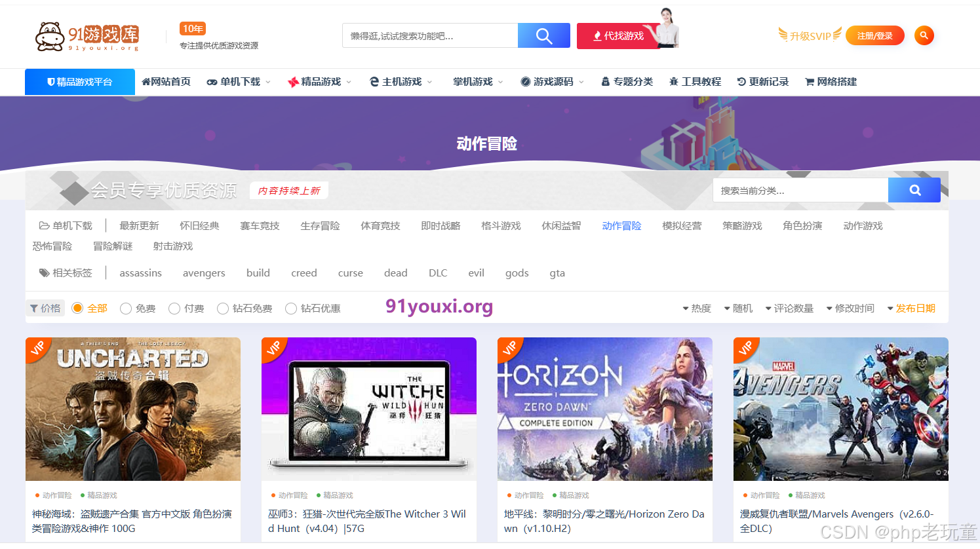Click the orange round search icon at top right
Image resolution: width=980 pixels, height=549 pixels.
click(x=924, y=35)
